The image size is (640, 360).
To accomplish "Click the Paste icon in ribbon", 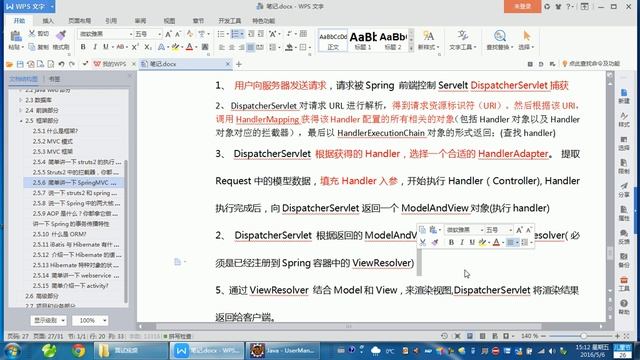I will pos(16,37).
